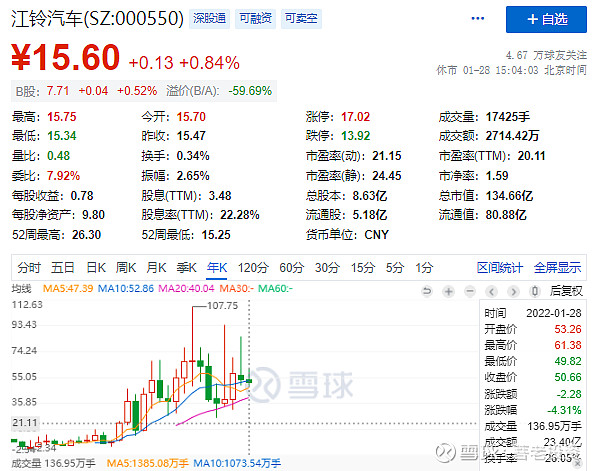Switch to the 日K chart tab

[x=96, y=268]
